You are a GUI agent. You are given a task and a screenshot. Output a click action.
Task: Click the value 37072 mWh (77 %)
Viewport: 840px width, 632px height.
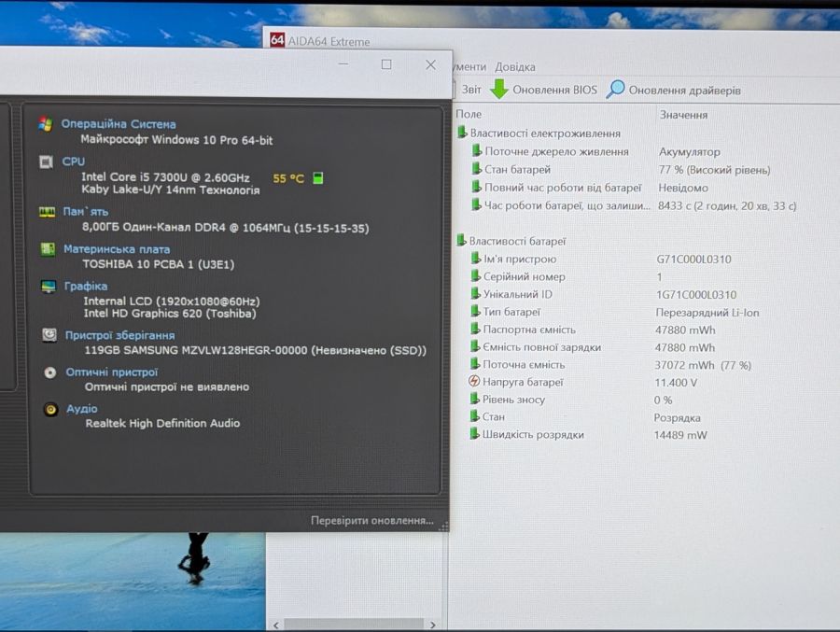[703, 365]
